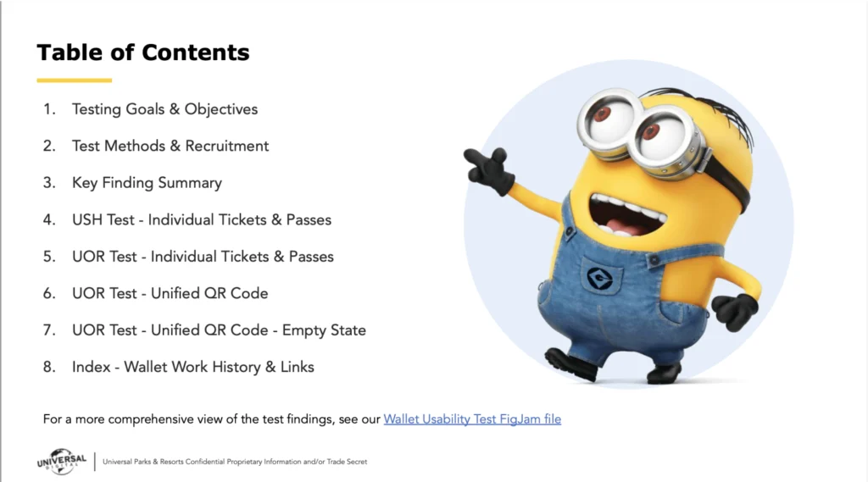Select item 1 Testing Goals & Objectives
The image size is (868, 482).
click(x=164, y=109)
